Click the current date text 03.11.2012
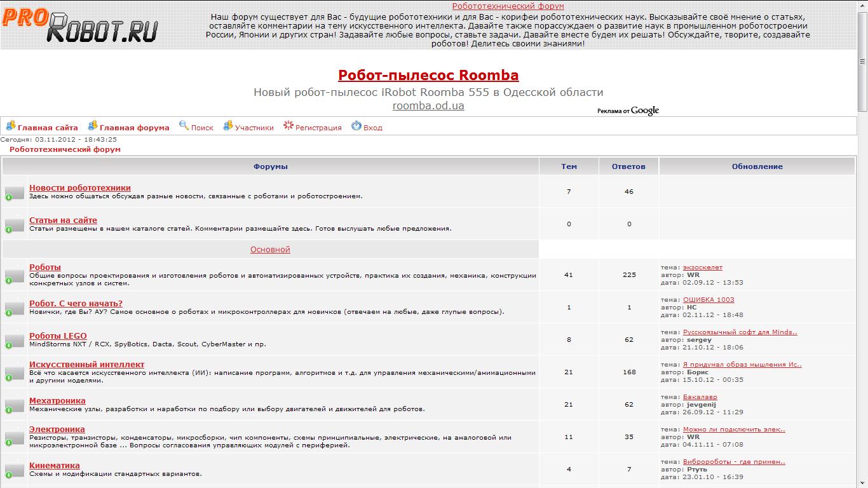 tap(56, 139)
